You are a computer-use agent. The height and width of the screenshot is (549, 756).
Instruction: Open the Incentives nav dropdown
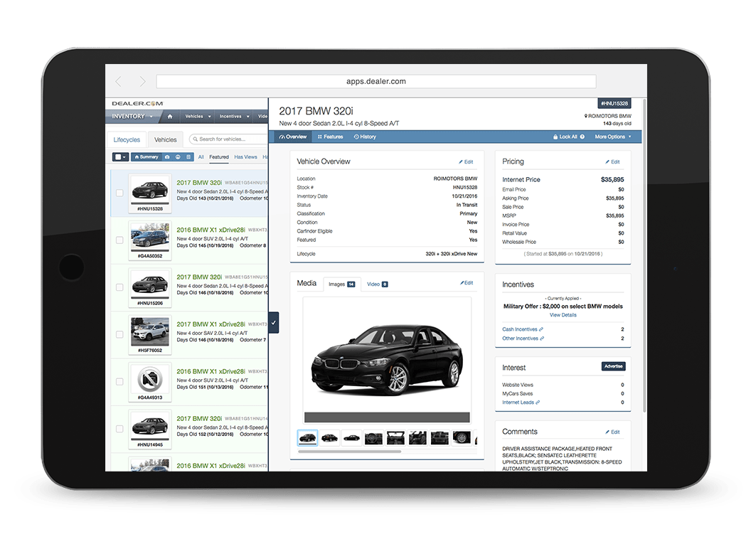pos(235,116)
